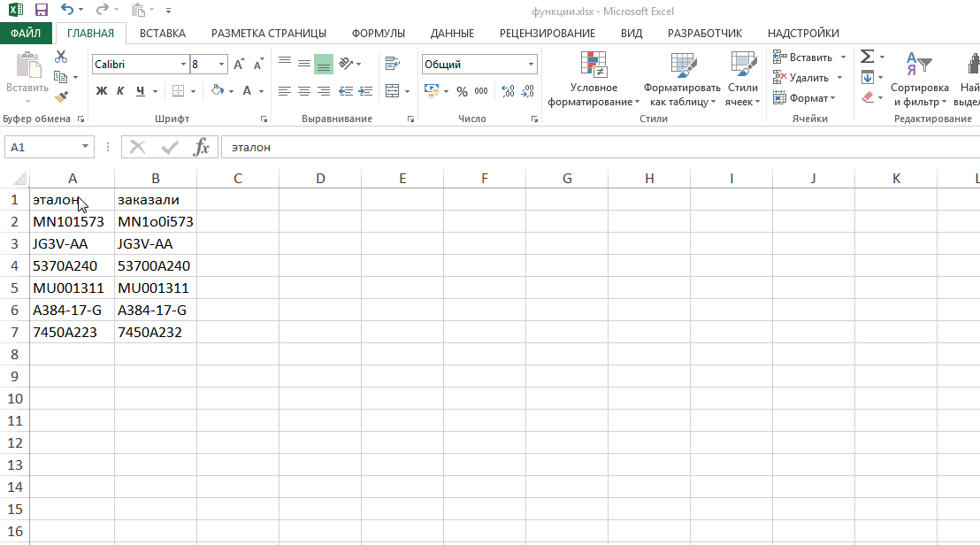
Task: Click the AutoSum sigma icon
Action: (867, 57)
